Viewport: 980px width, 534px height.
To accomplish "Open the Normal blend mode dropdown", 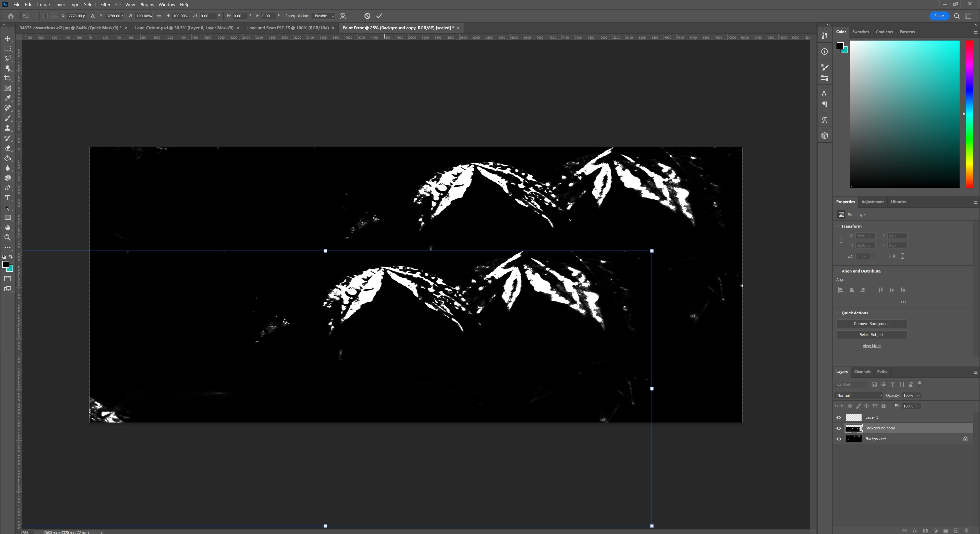I will point(859,395).
